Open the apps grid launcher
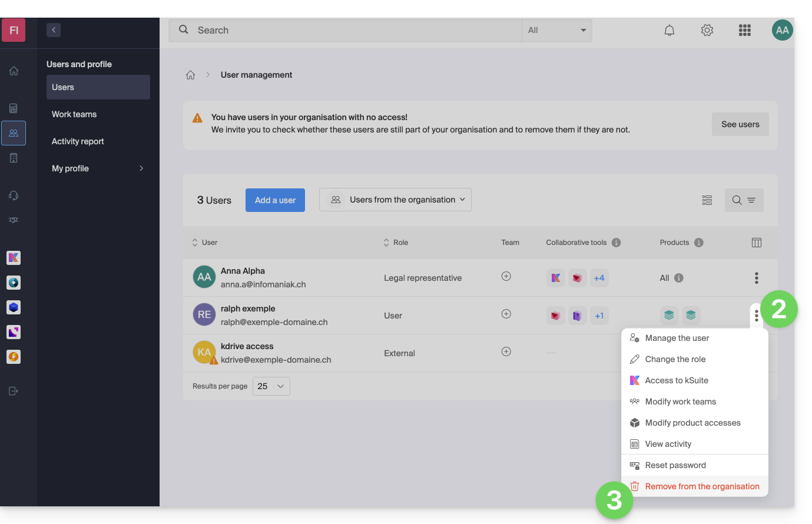 pos(745,30)
